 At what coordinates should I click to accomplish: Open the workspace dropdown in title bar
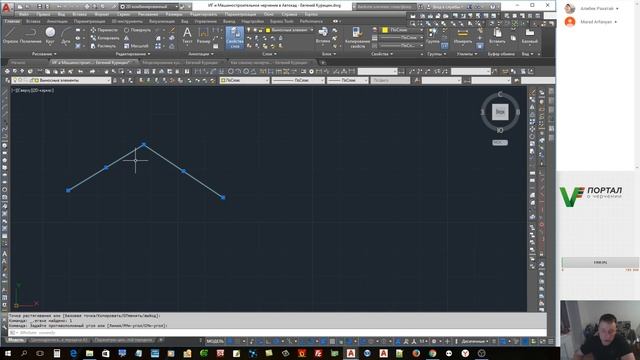pyautogui.click(x=149, y=7)
